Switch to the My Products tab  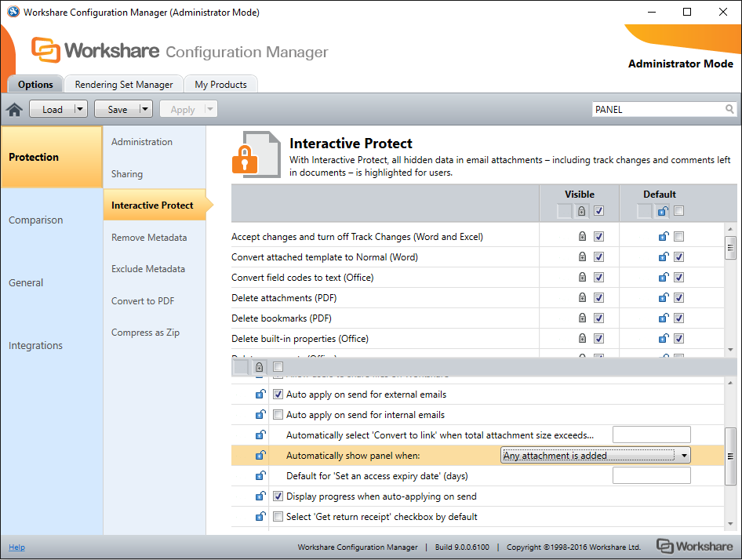220,84
